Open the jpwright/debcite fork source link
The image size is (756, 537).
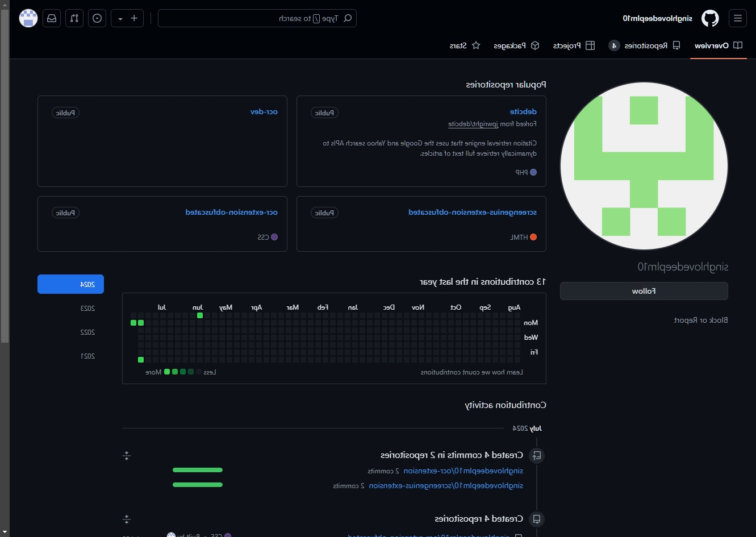pyautogui.click(x=473, y=124)
